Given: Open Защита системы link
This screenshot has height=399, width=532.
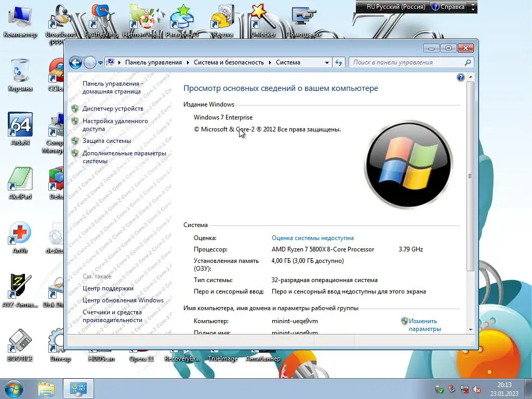Looking at the screenshot, I should (x=107, y=141).
